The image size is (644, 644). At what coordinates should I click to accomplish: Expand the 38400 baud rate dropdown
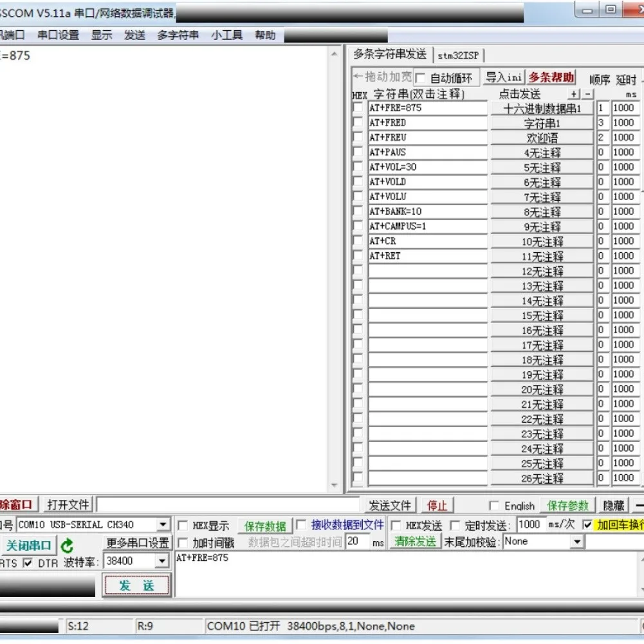point(162,562)
